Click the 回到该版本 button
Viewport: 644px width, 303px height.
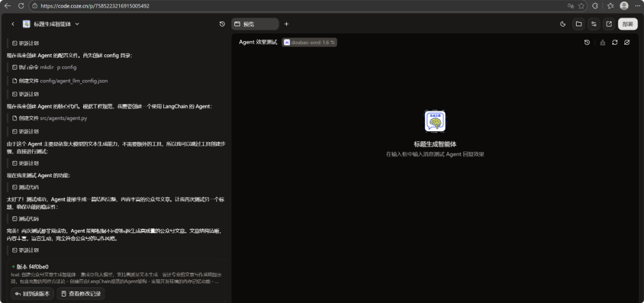pyautogui.click(x=32, y=293)
